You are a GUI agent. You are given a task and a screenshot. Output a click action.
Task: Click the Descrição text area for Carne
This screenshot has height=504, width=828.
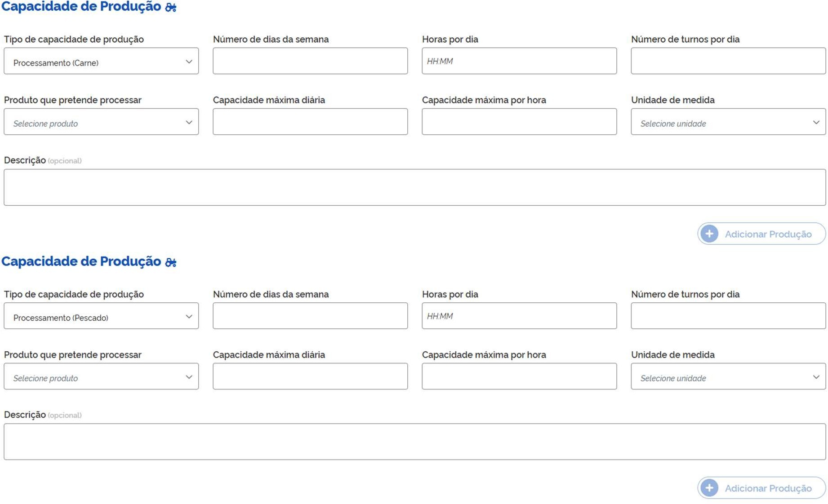click(414, 187)
